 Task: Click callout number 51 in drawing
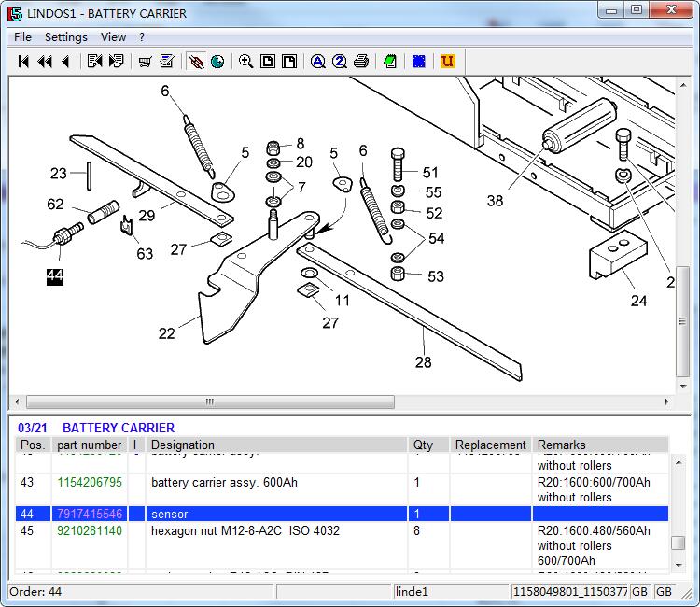430,173
